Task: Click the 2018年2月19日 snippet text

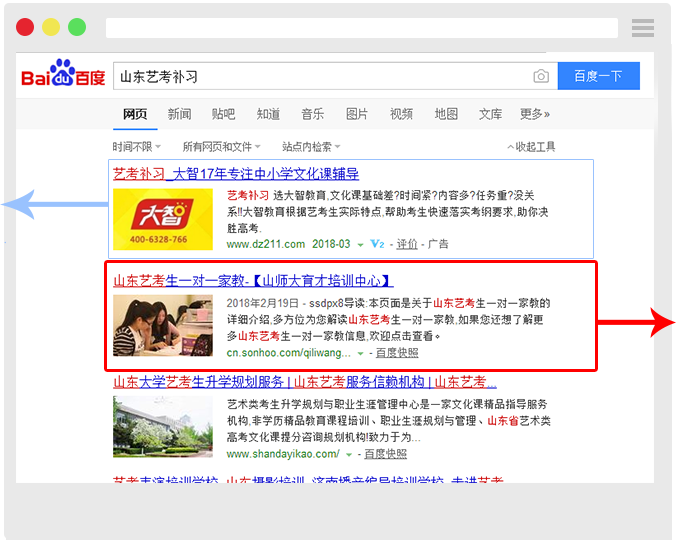Action: click(388, 319)
